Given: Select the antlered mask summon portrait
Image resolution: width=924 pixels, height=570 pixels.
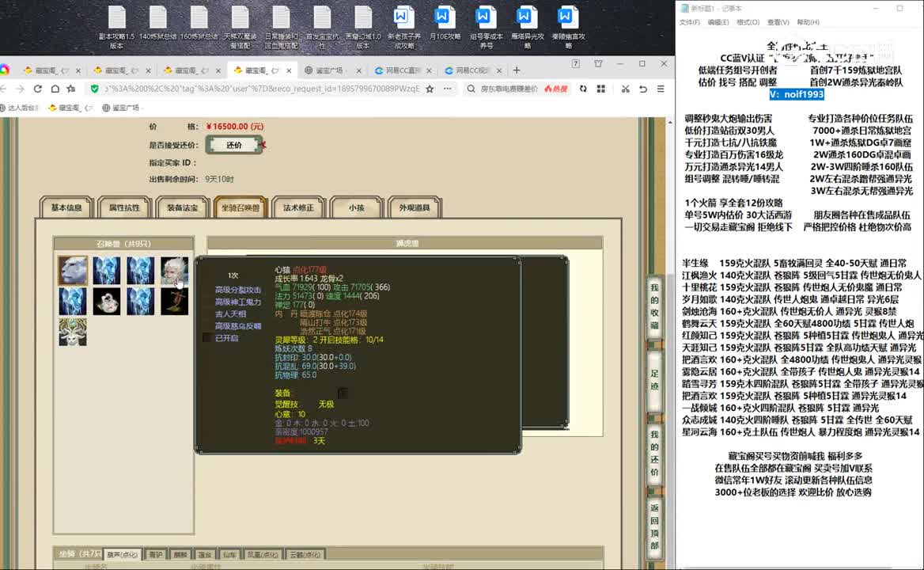Looking at the screenshot, I should coord(73,332).
